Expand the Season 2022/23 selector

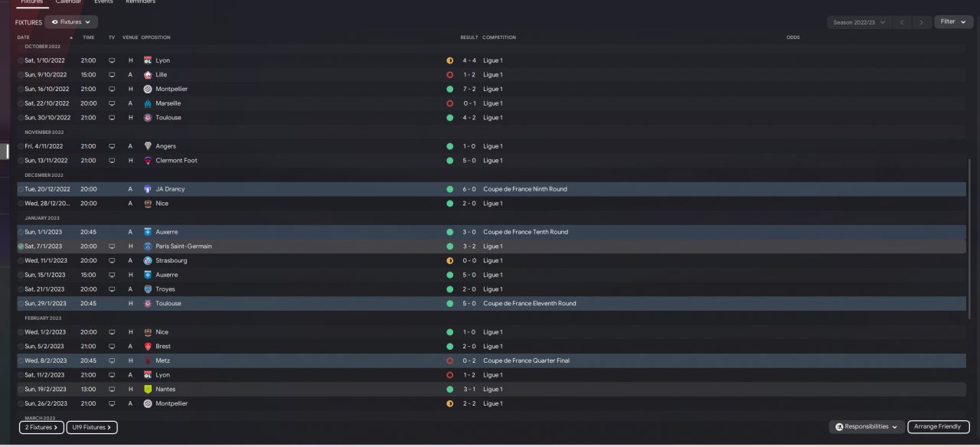[x=859, y=22]
